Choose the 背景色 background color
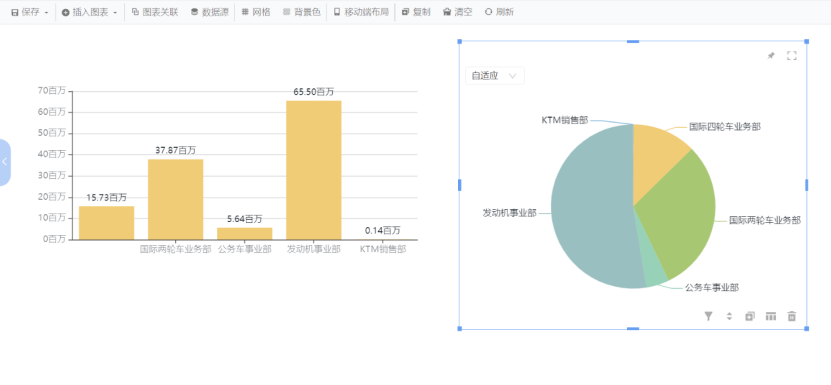Viewport: 831px width, 385px height. coord(302,12)
